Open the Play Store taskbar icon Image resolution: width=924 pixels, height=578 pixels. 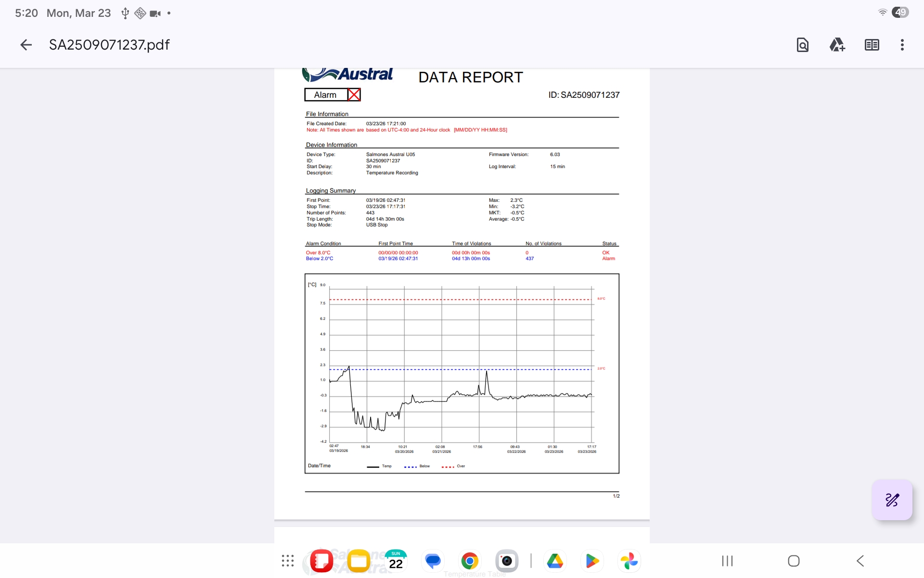592,561
